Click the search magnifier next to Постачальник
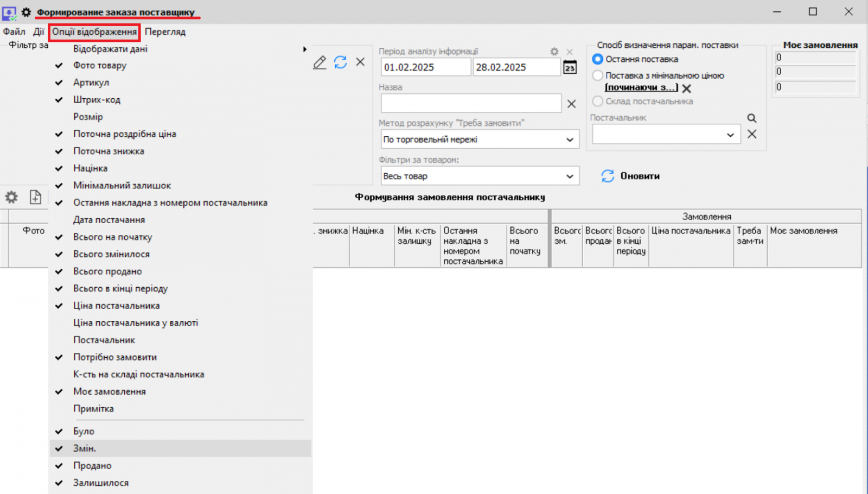 tap(751, 118)
